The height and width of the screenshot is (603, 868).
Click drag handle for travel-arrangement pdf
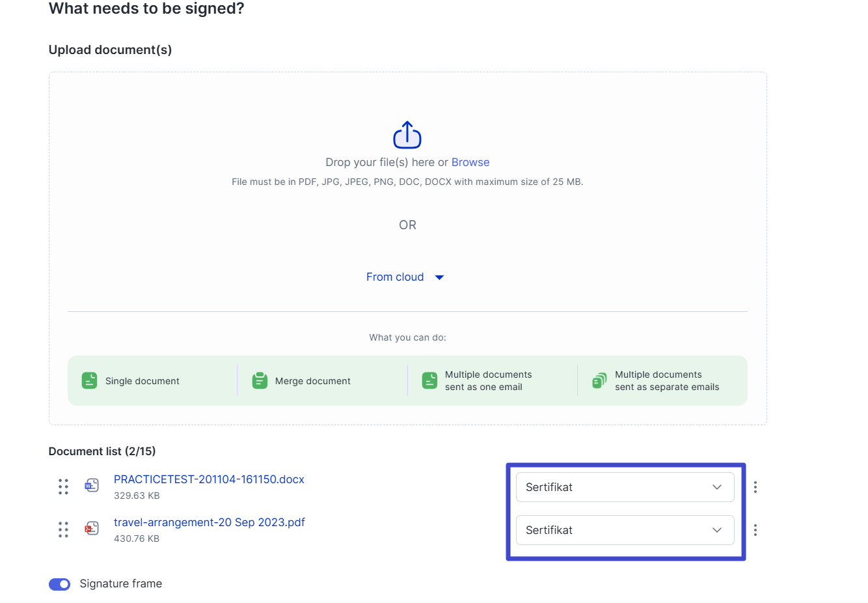coord(63,529)
